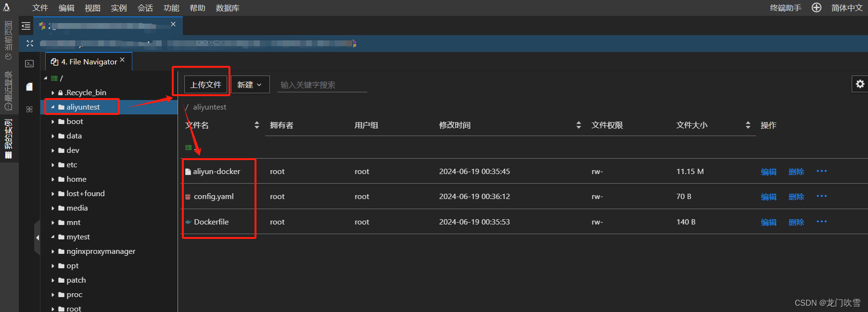Toggle the sidebar list icon near tabs

coord(26,26)
